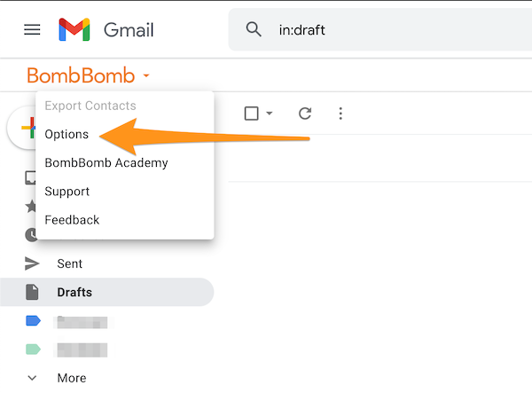
Task: Click the BombBomb orange logo text
Action: 81,75
